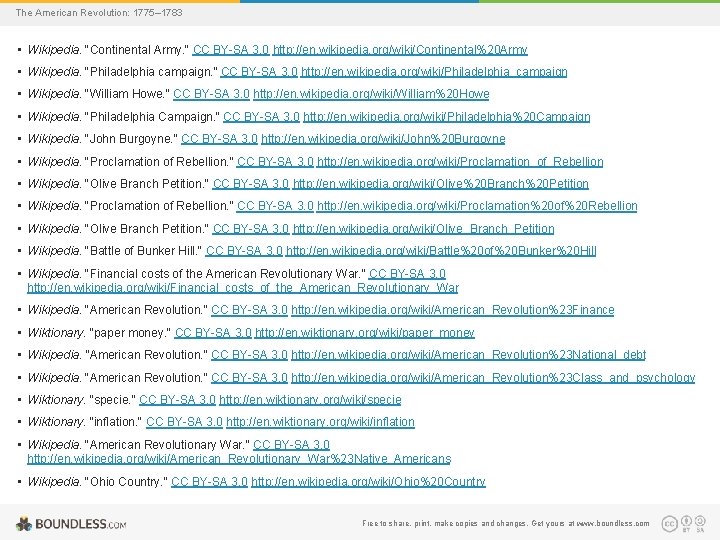
Task: Open the Class_and_psychology Wikipedia link
Action: (x=493, y=377)
